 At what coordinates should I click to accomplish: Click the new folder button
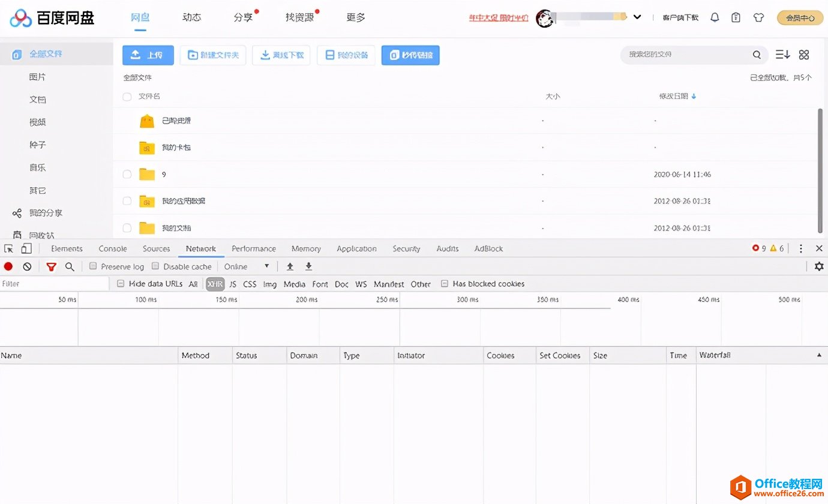(213, 55)
